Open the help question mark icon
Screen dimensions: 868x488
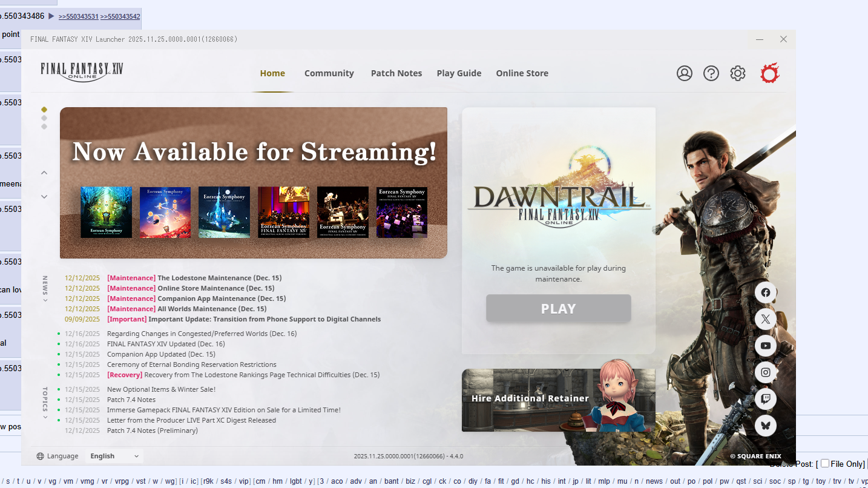711,73
